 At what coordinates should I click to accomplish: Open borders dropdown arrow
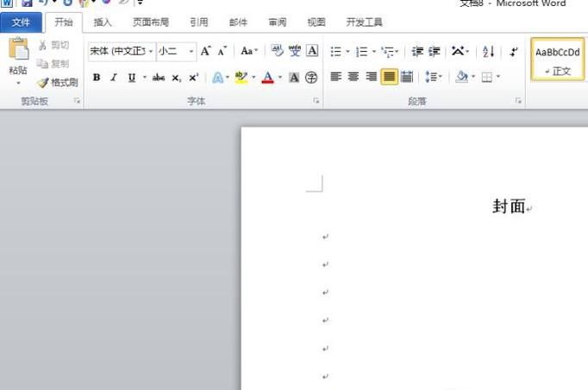pyautogui.click(x=498, y=77)
